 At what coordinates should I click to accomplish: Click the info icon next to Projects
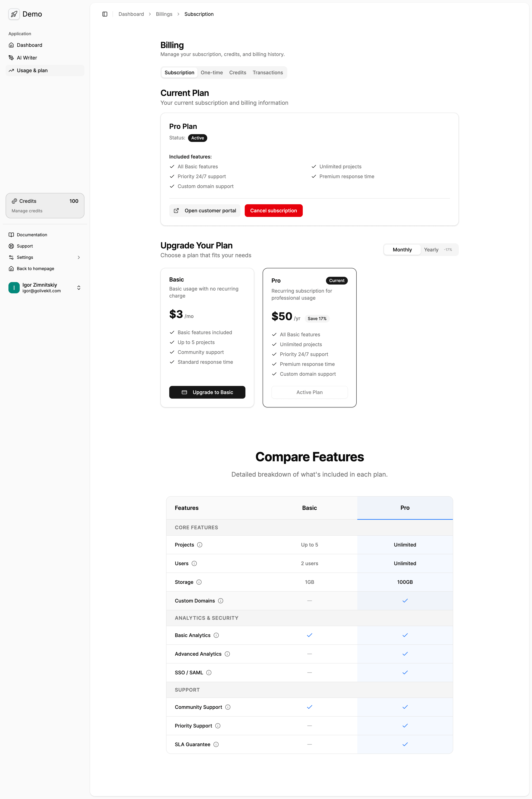(200, 545)
